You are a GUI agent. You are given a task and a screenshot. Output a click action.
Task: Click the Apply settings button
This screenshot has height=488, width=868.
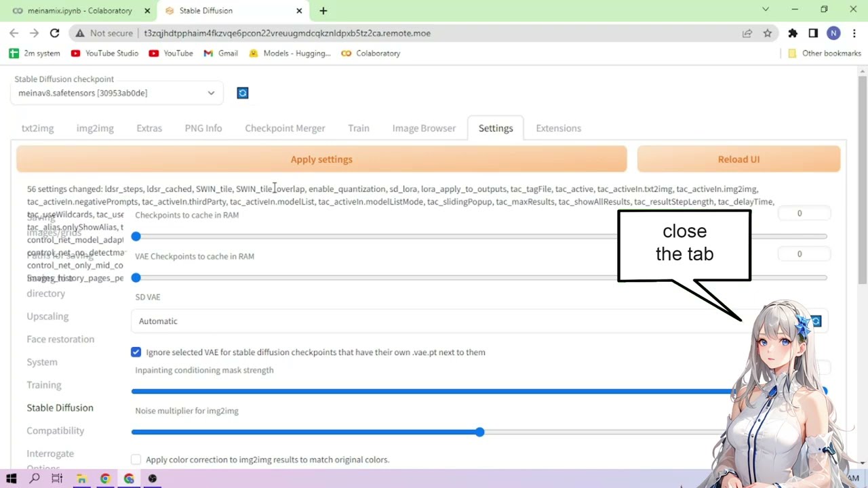[x=321, y=159]
